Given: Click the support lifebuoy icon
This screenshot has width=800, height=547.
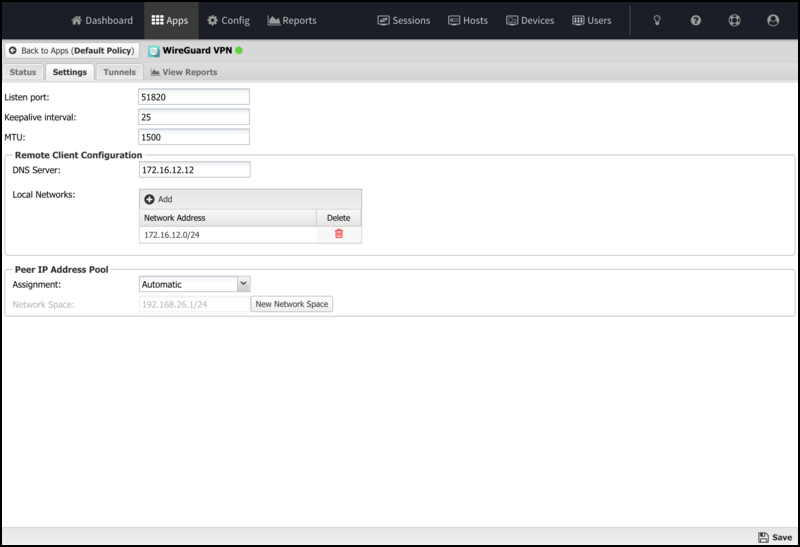Looking at the screenshot, I should tap(734, 20).
